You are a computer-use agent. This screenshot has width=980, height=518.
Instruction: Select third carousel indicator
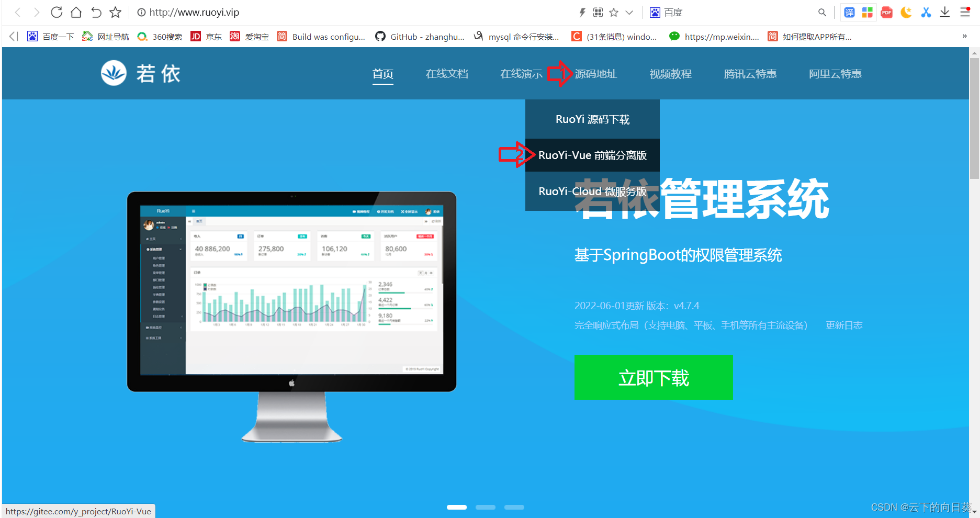click(514, 507)
